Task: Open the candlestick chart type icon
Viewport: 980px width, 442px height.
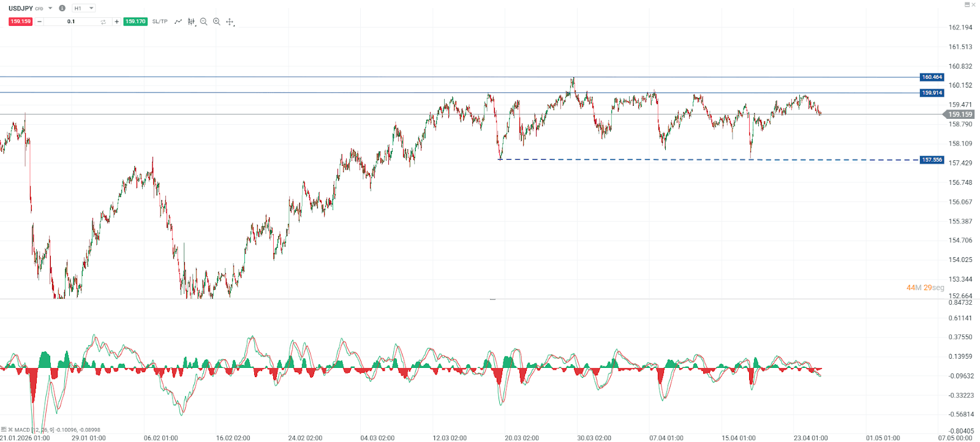Action: 191,21
